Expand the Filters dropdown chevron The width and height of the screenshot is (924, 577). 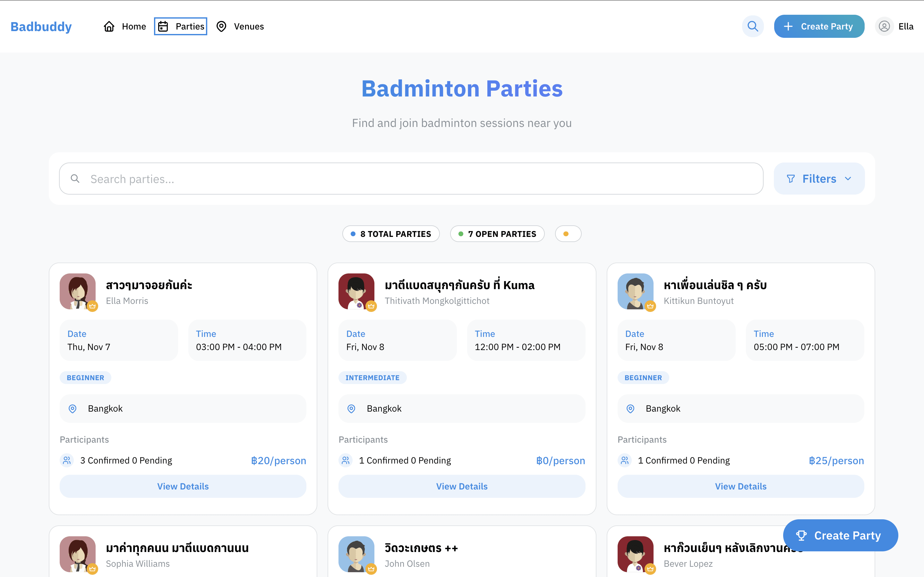(x=848, y=179)
